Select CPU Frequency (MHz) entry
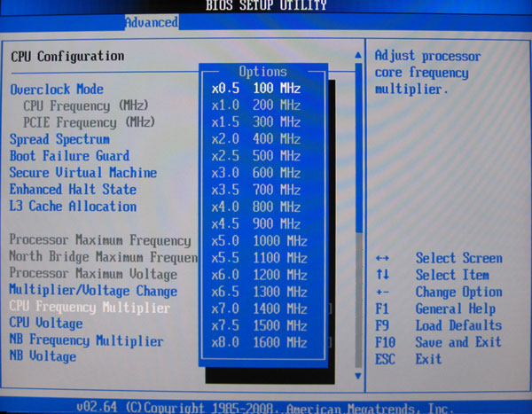The image size is (532, 414). click(86, 105)
